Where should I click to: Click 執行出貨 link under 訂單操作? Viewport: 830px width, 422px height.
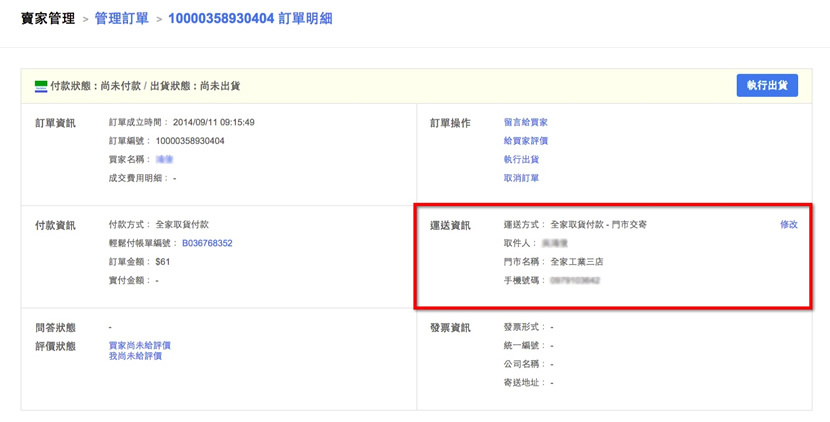click(x=522, y=160)
